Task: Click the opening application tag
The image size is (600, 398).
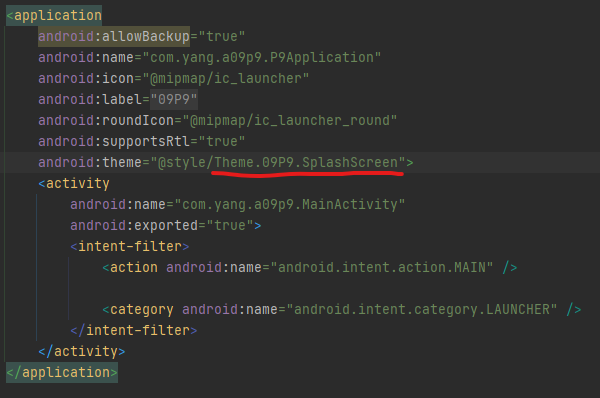Action: [x=54, y=16]
